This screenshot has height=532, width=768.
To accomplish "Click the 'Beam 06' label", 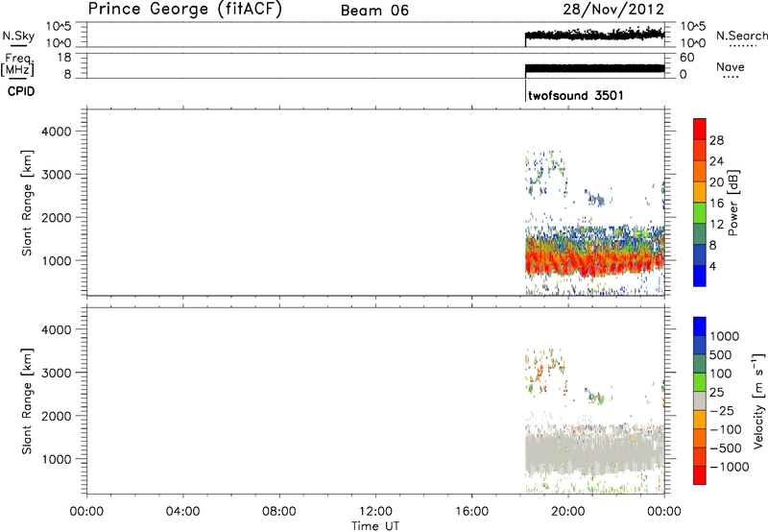I will (374, 11).
